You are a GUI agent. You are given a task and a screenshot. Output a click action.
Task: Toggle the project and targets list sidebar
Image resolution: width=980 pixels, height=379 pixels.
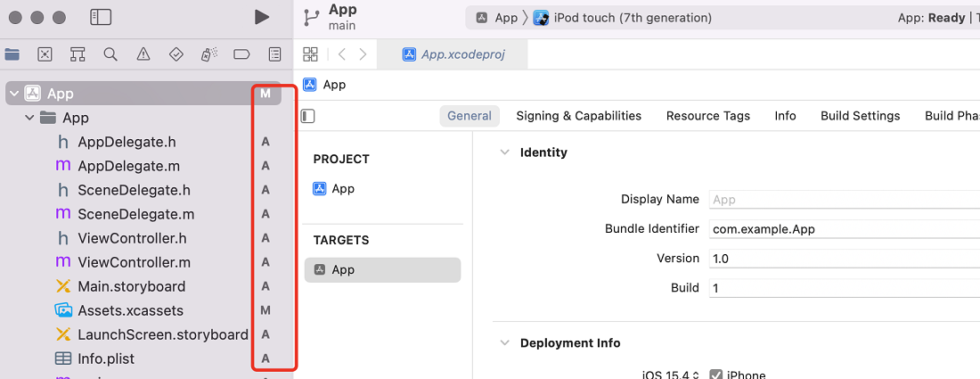tap(308, 116)
